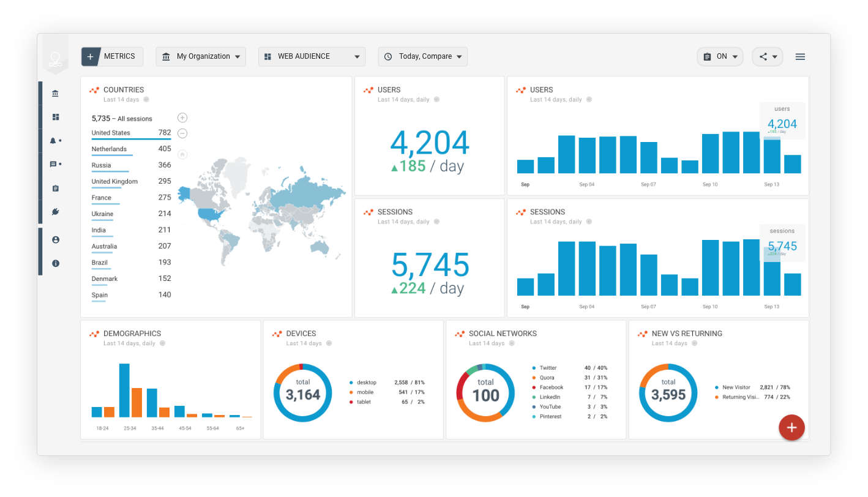Open the Today, Compare date dropdown
868x497 pixels.
[x=422, y=56]
